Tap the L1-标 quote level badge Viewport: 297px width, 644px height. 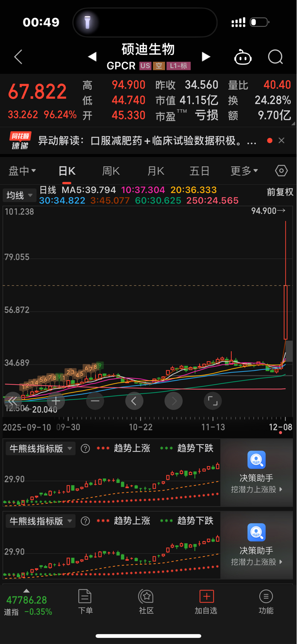[x=178, y=66]
